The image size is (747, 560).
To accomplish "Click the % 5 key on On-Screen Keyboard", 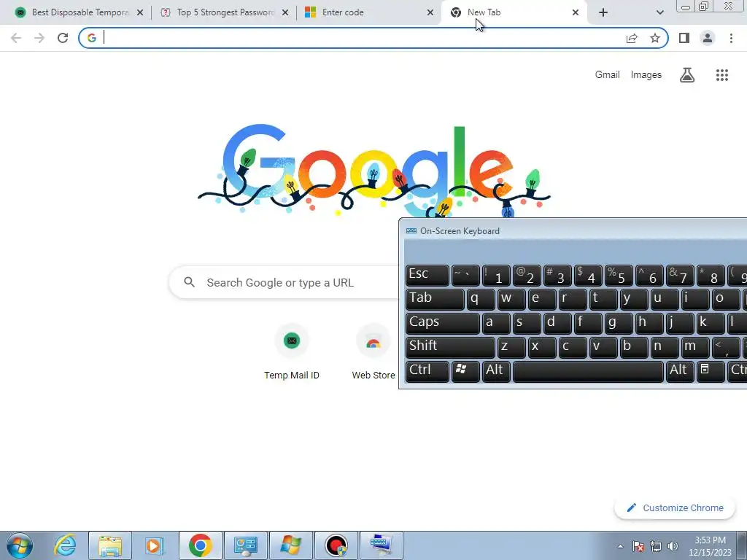I will [618, 276].
